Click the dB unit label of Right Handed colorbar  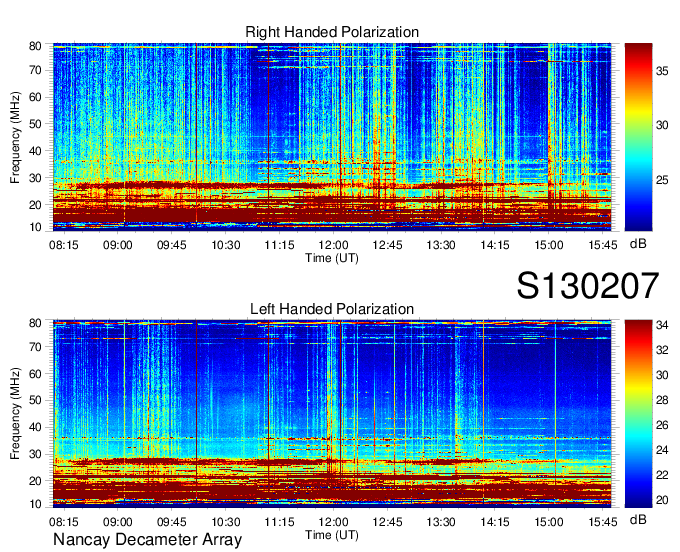click(x=638, y=244)
